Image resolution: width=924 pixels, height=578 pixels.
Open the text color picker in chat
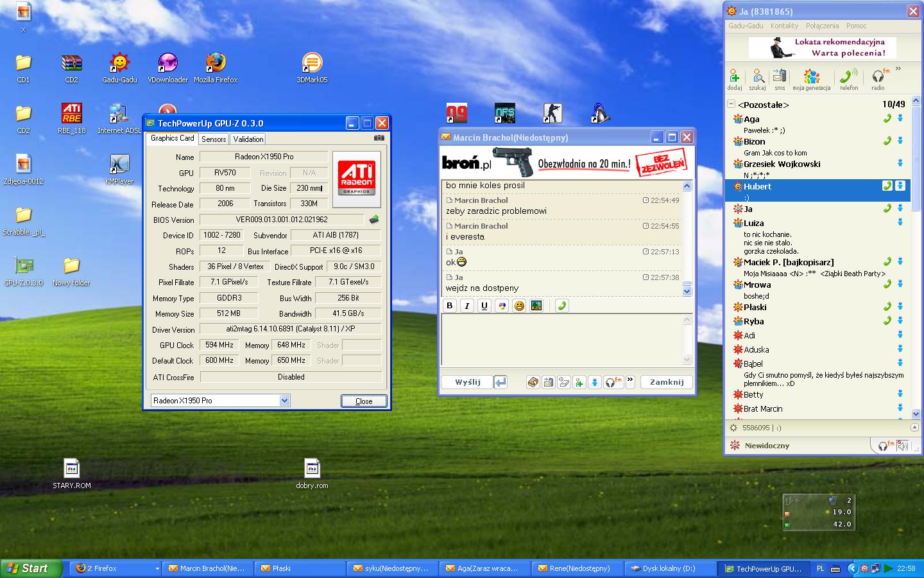(x=502, y=306)
